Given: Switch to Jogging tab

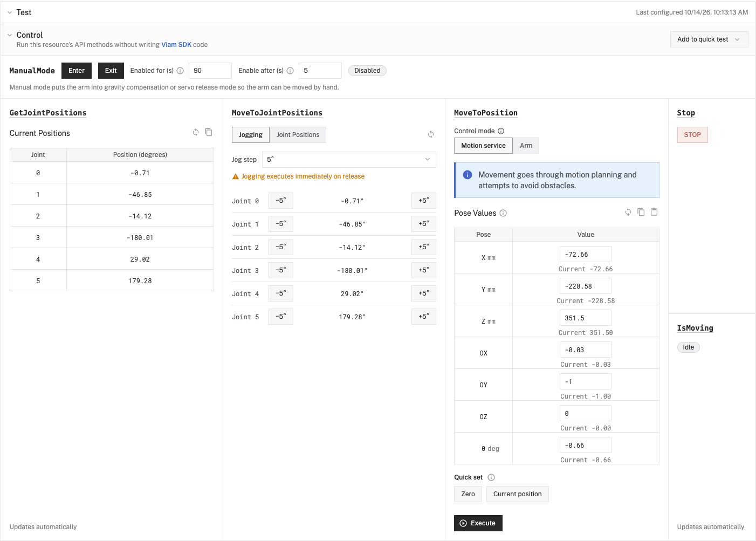Looking at the screenshot, I should [251, 135].
